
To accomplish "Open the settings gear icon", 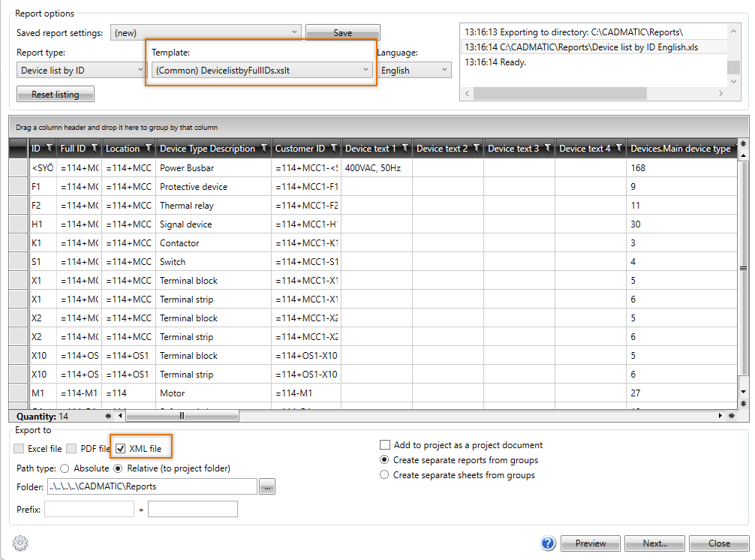I will [20, 543].
